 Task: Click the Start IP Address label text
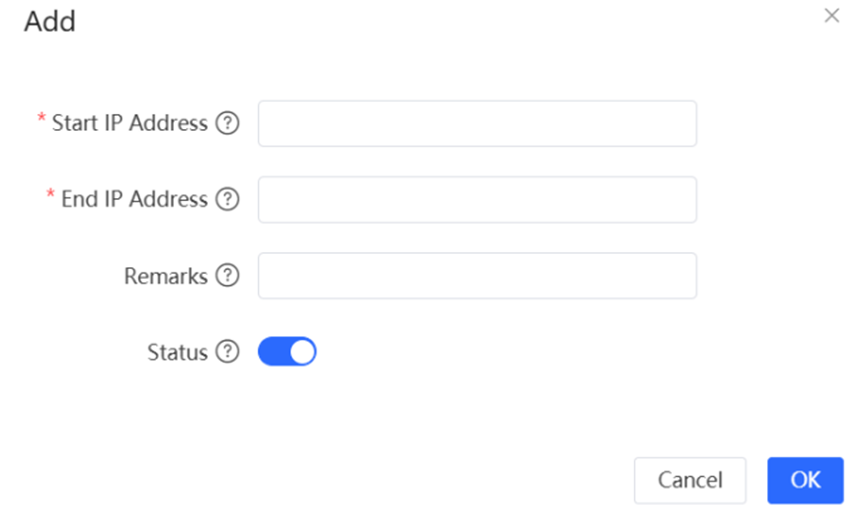click(x=130, y=123)
